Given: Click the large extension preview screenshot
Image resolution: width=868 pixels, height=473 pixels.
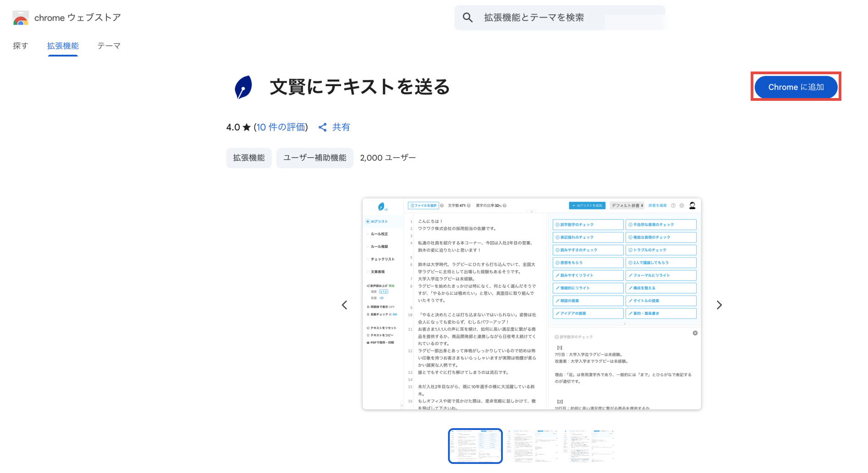Looking at the screenshot, I should [532, 304].
